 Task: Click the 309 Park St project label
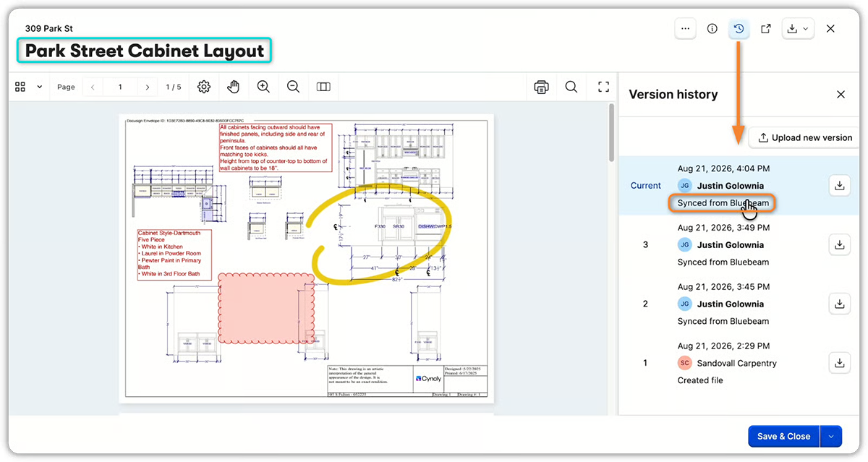[49, 29]
